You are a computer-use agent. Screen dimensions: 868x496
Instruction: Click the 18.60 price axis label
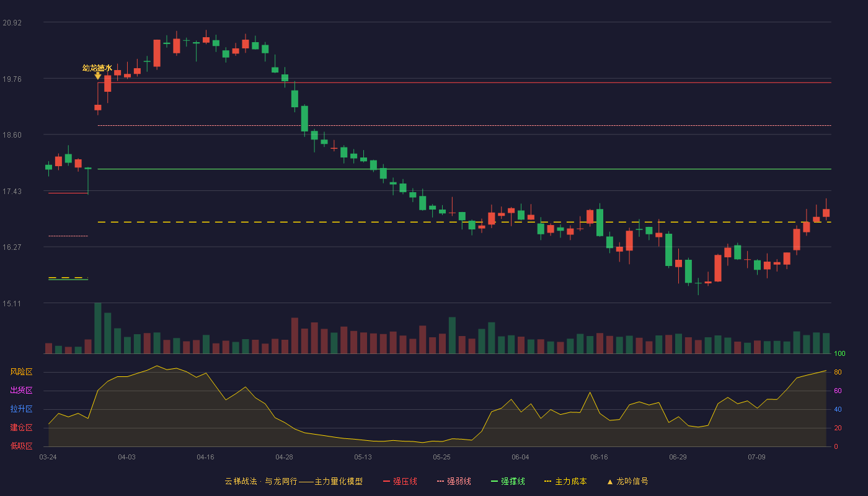pos(12,135)
